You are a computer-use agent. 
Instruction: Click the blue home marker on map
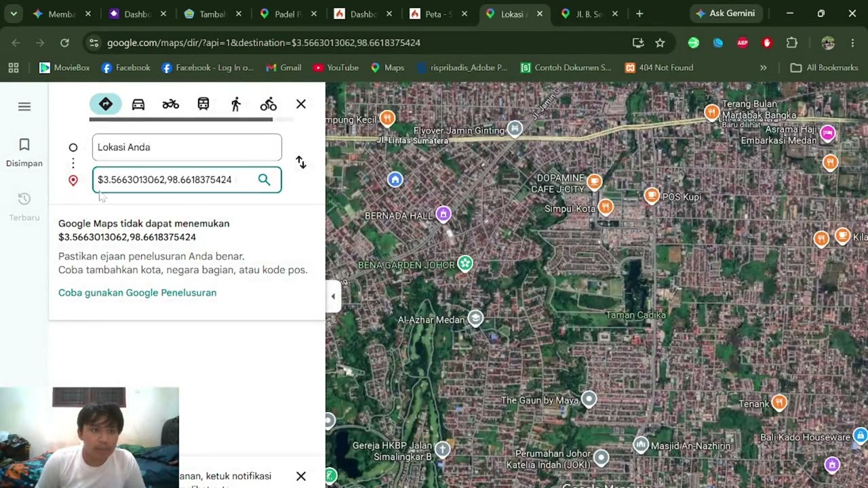(x=395, y=180)
